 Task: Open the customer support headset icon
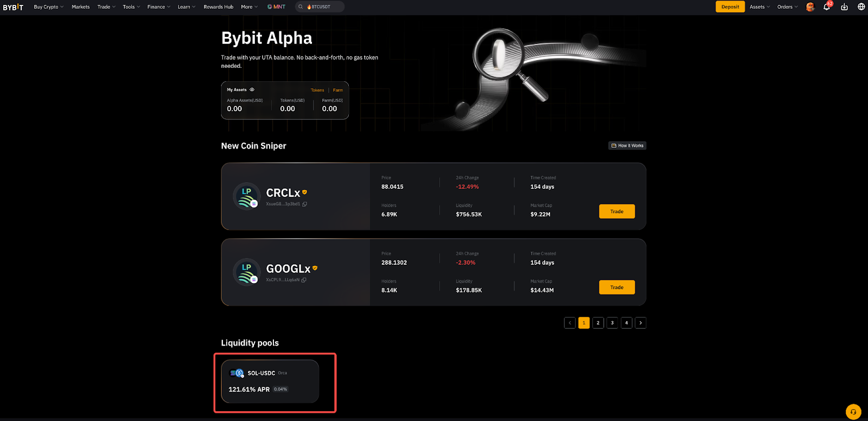pos(853,412)
